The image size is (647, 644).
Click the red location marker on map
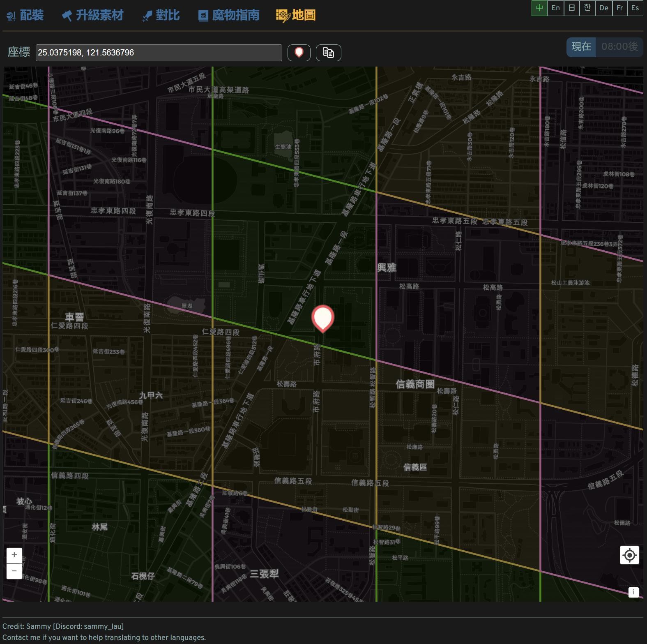(322, 318)
